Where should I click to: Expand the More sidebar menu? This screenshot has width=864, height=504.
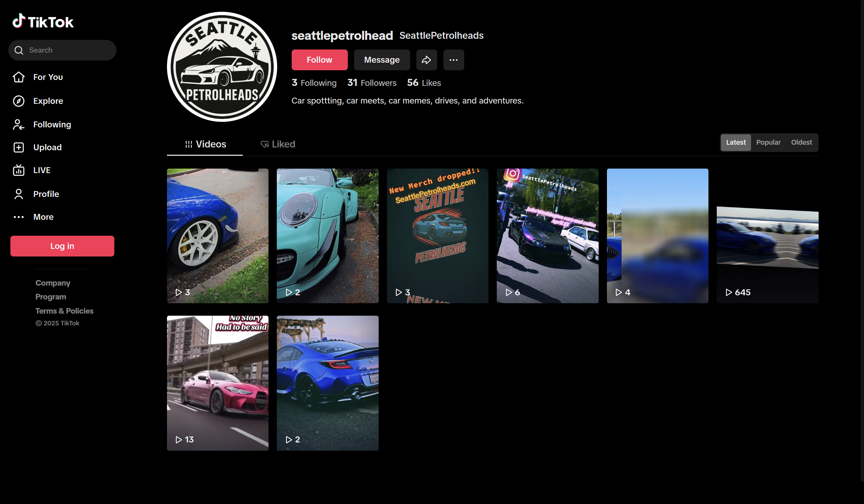pos(43,217)
